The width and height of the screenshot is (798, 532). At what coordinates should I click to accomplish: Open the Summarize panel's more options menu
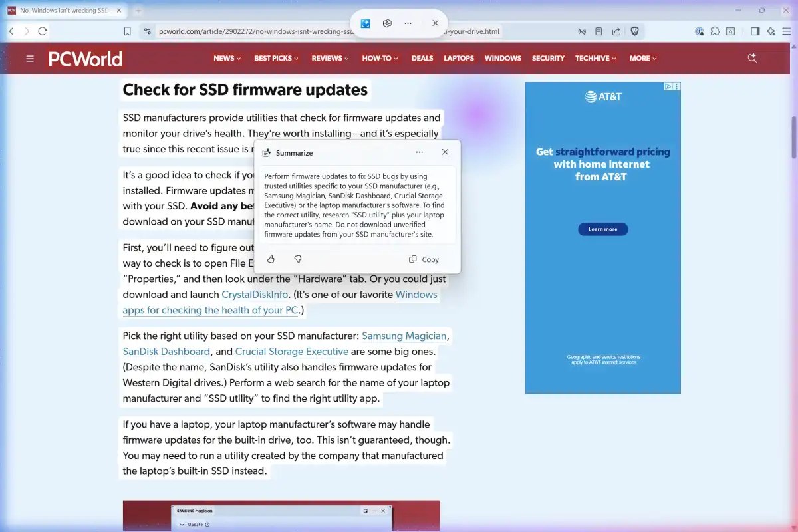[x=420, y=152]
